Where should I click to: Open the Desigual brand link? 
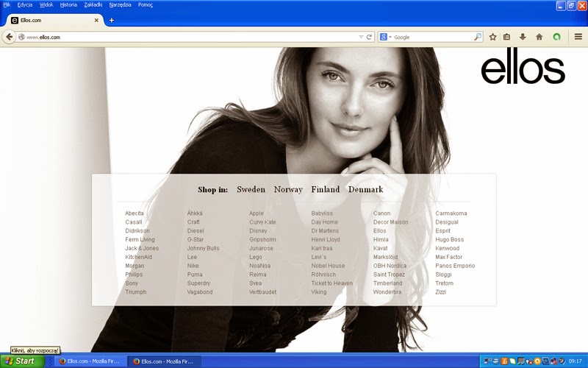pyautogui.click(x=446, y=222)
